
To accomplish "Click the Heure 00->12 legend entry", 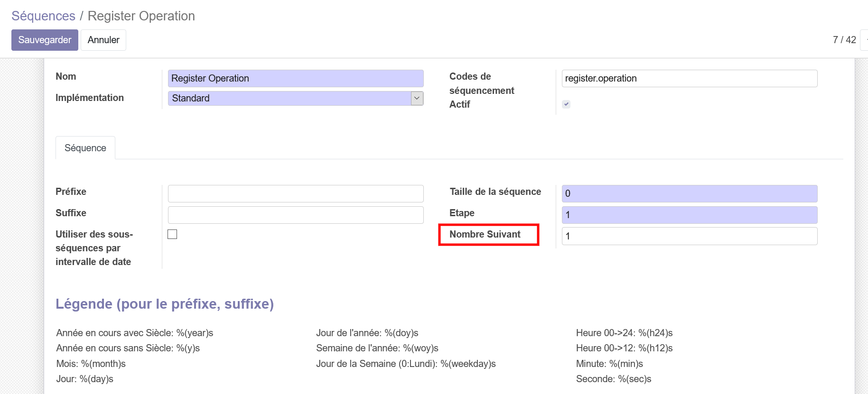I will [x=625, y=348].
